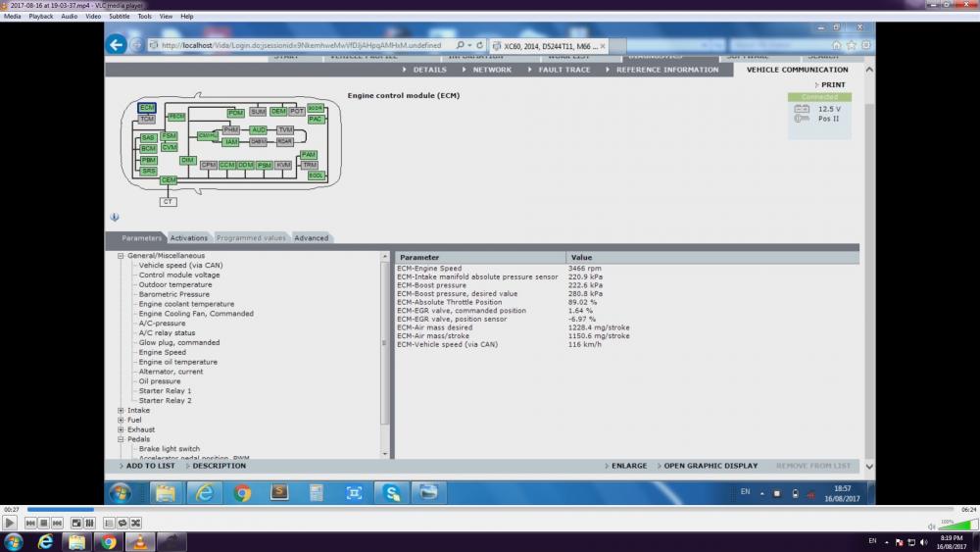980x552 pixels.
Task: Click the VLC playback seek bar
Action: coord(490,510)
